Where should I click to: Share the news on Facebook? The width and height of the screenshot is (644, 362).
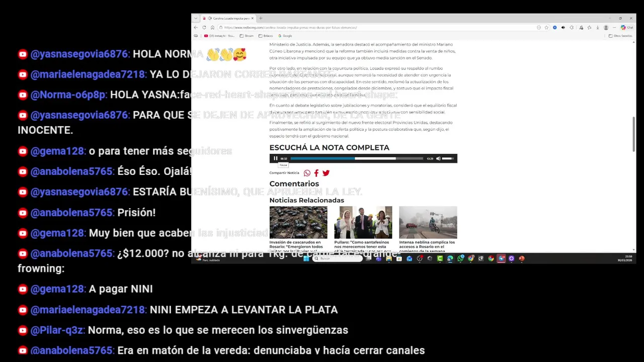[x=316, y=173]
